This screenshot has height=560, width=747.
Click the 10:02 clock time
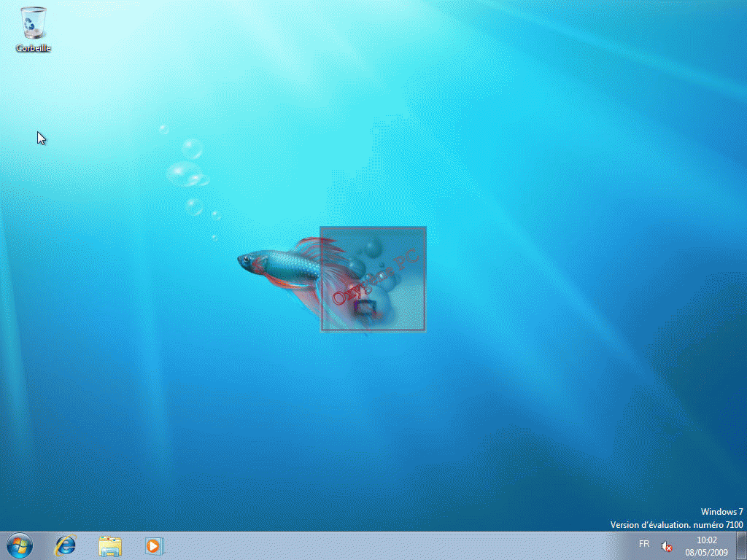click(706, 540)
